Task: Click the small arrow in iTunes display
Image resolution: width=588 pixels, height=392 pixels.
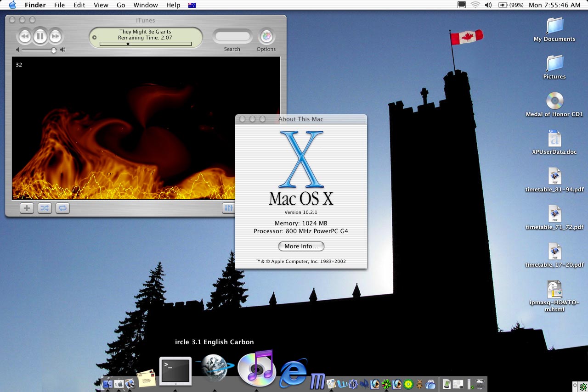Action: (x=95, y=38)
